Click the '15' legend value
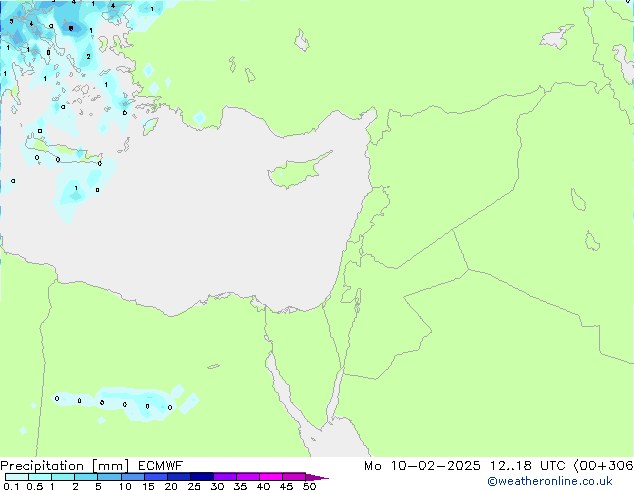 click(148, 486)
